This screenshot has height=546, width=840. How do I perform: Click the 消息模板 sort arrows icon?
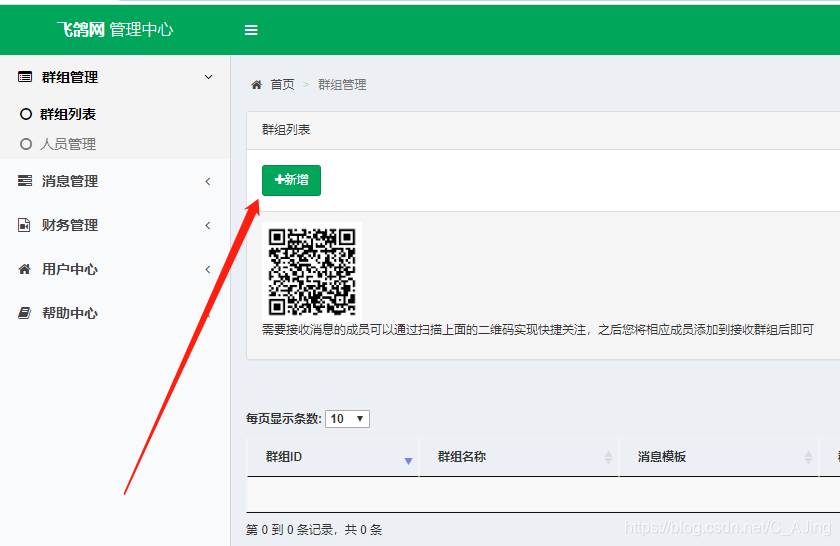[x=808, y=457]
